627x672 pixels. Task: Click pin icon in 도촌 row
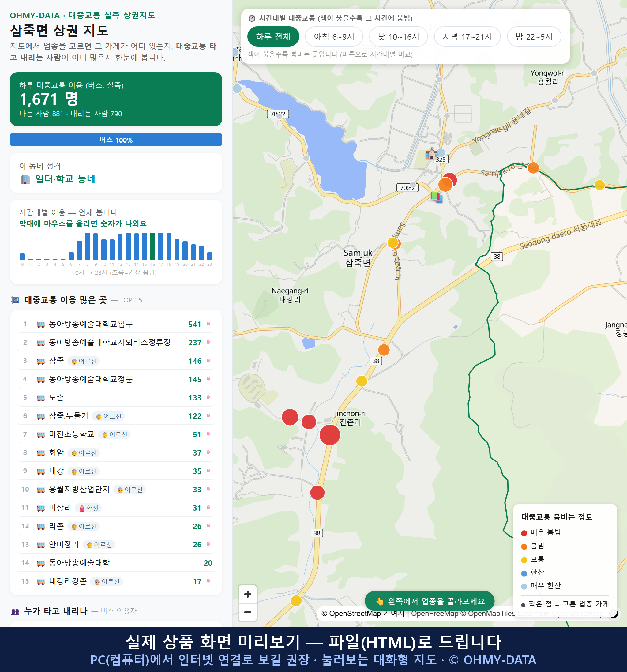(208, 398)
